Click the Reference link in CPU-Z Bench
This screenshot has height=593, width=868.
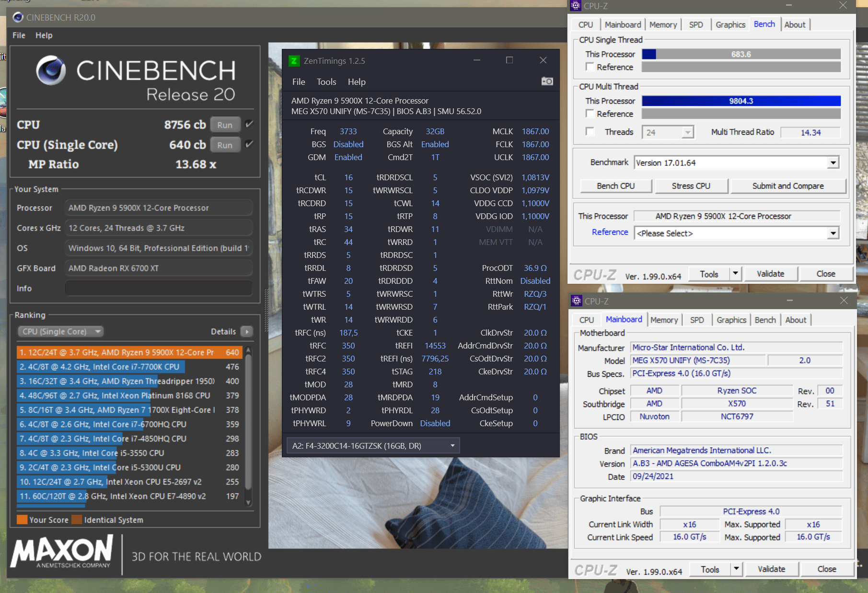(x=610, y=232)
